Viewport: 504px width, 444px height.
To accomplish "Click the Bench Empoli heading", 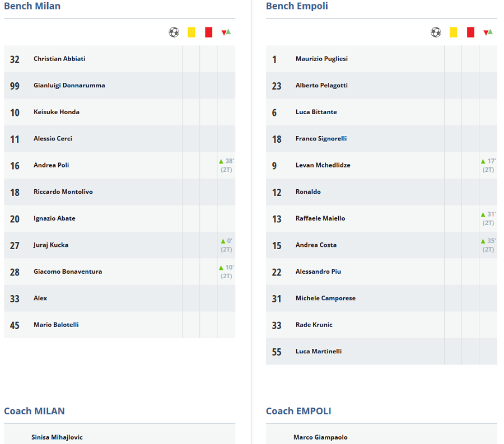I will pyautogui.click(x=297, y=6).
